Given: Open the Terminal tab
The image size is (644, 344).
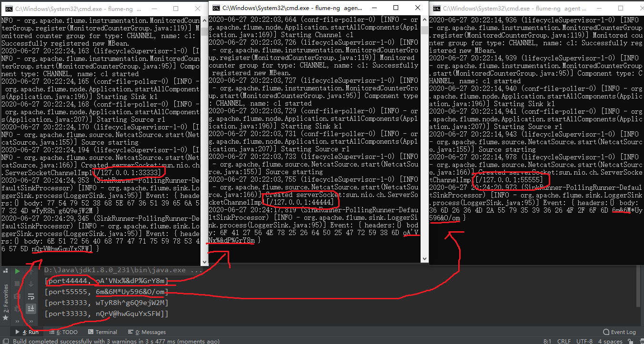Looking at the screenshot, I should [x=102, y=332].
